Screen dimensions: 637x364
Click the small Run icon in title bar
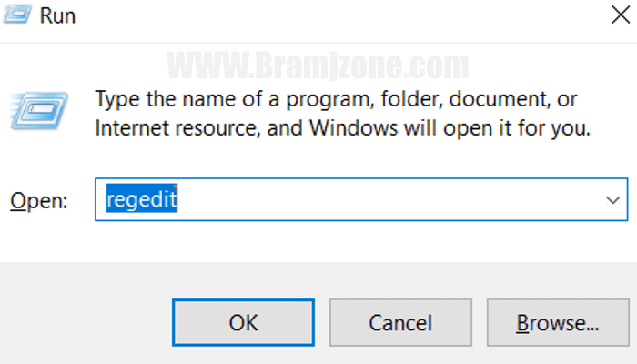[17, 15]
